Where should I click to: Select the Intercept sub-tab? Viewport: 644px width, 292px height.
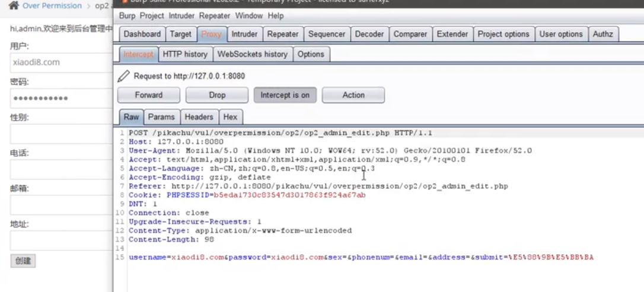(x=138, y=54)
